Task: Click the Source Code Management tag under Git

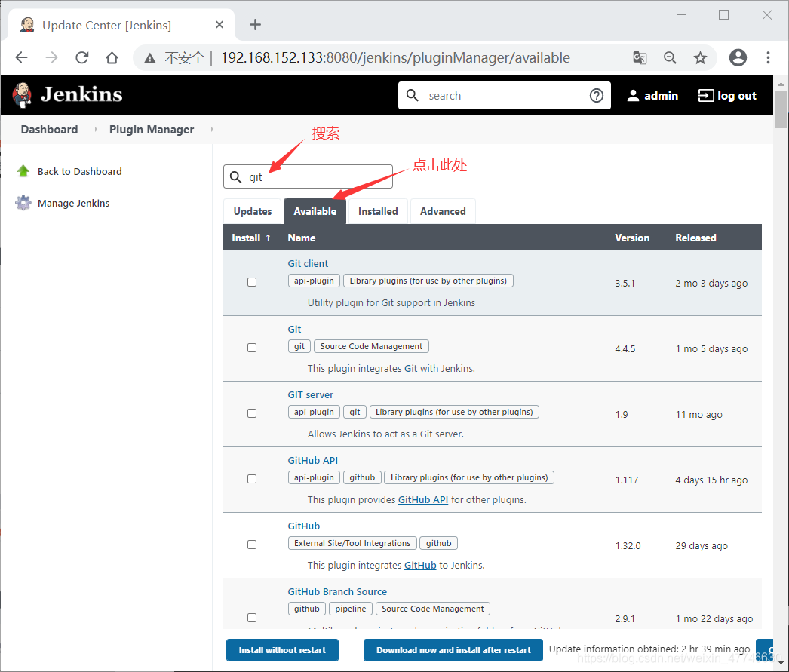Action: tap(371, 346)
